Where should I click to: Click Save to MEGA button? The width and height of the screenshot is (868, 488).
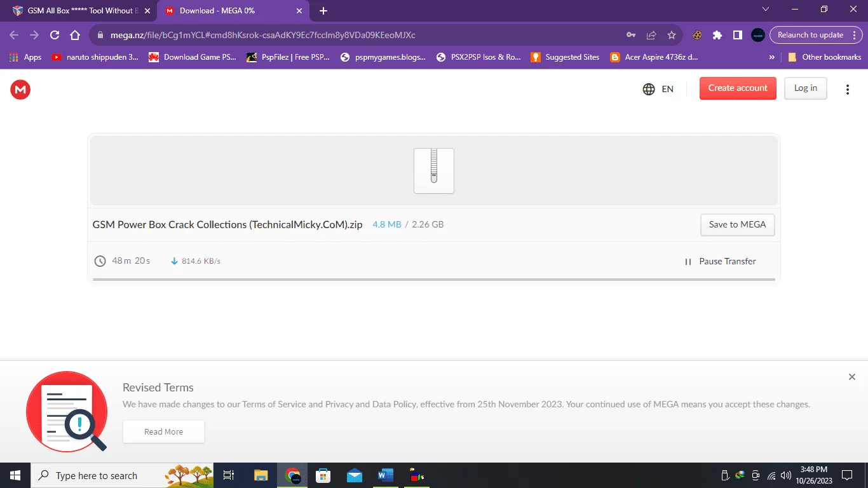[737, 224]
